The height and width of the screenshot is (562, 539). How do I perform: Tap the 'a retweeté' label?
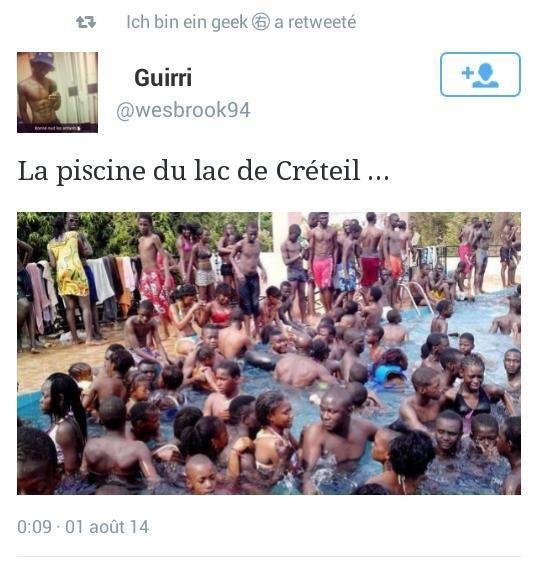(315, 22)
